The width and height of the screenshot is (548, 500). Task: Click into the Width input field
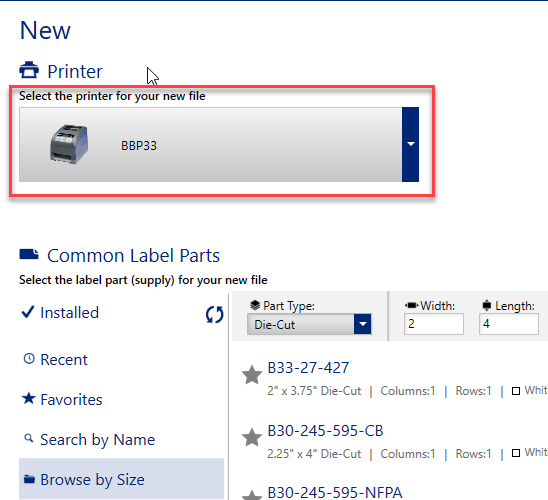434,324
